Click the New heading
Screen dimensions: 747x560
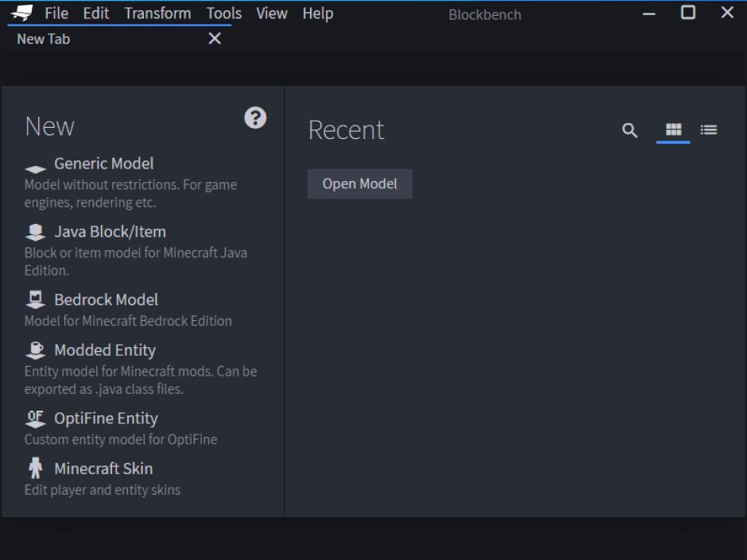pyautogui.click(x=49, y=126)
